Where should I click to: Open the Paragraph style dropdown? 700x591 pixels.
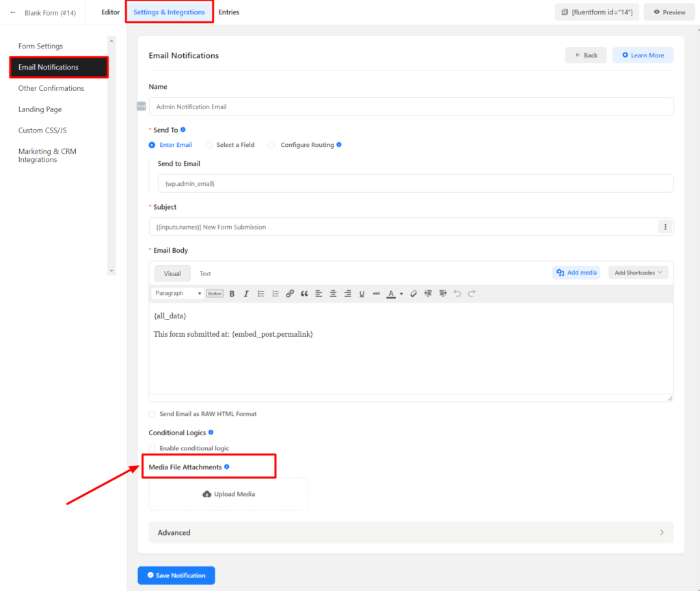pos(176,293)
